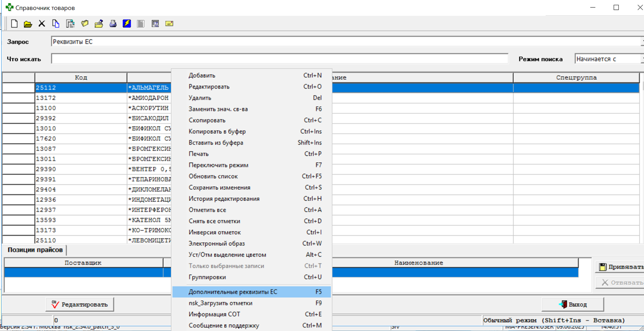
Task: Click into the Что искать search field
Action: pyautogui.click(x=280, y=59)
